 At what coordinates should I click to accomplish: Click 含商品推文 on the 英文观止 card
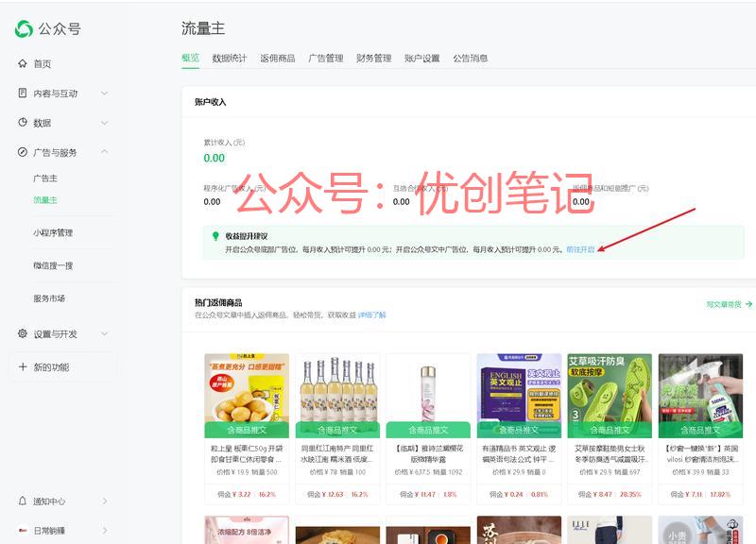[x=519, y=430]
